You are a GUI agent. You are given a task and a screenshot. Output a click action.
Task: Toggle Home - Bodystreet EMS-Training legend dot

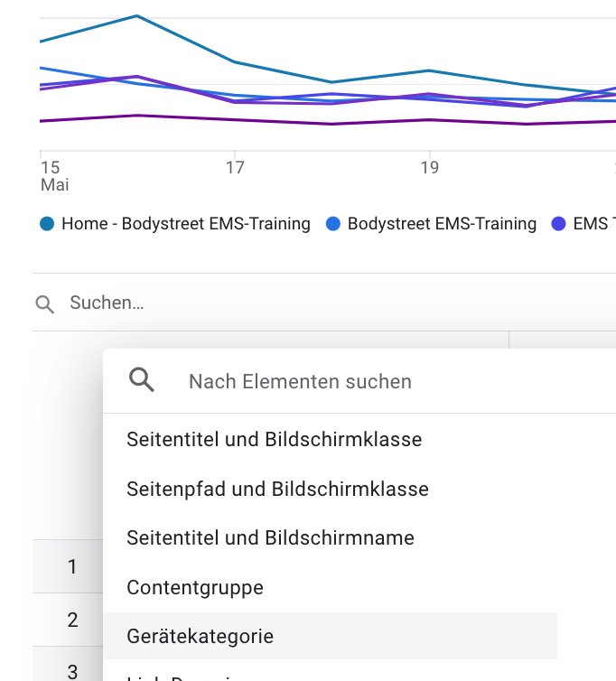[x=48, y=224]
